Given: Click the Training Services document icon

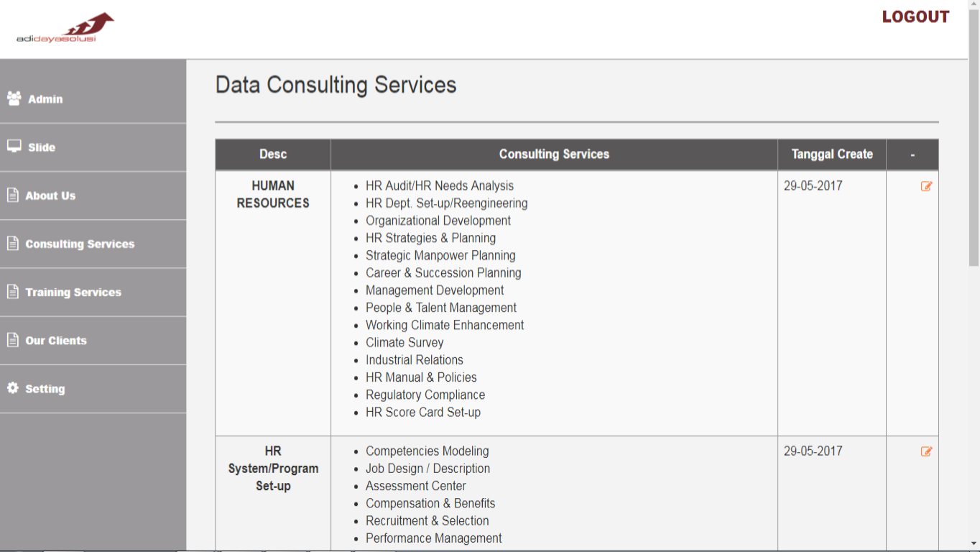Looking at the screenshot, I should pos(13,292).
